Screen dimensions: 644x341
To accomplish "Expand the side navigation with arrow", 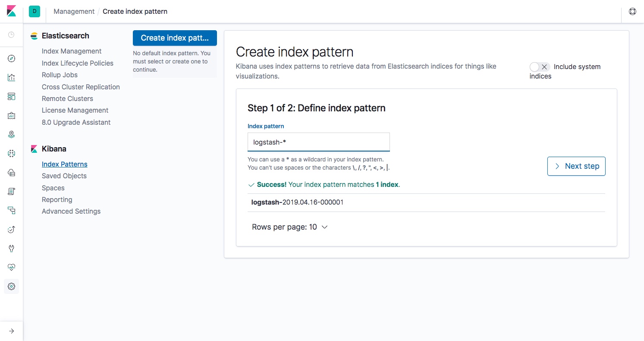I will [x=12, y=331].
